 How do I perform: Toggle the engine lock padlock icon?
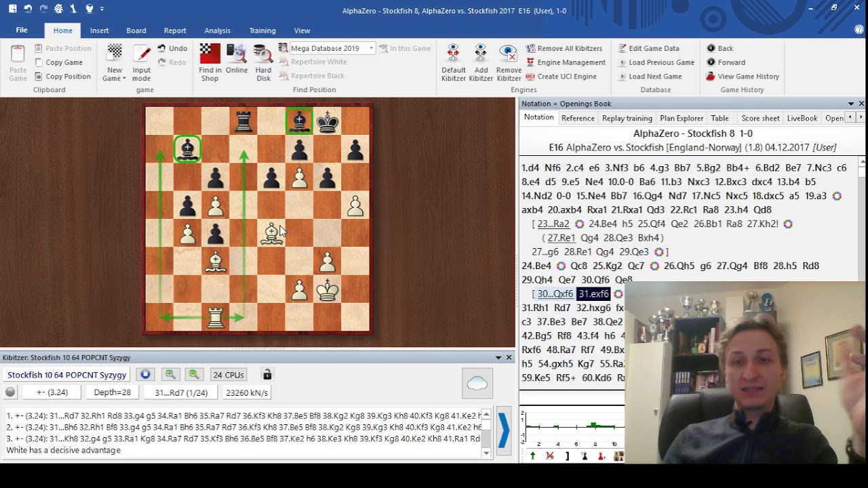[x=267, y=375]
